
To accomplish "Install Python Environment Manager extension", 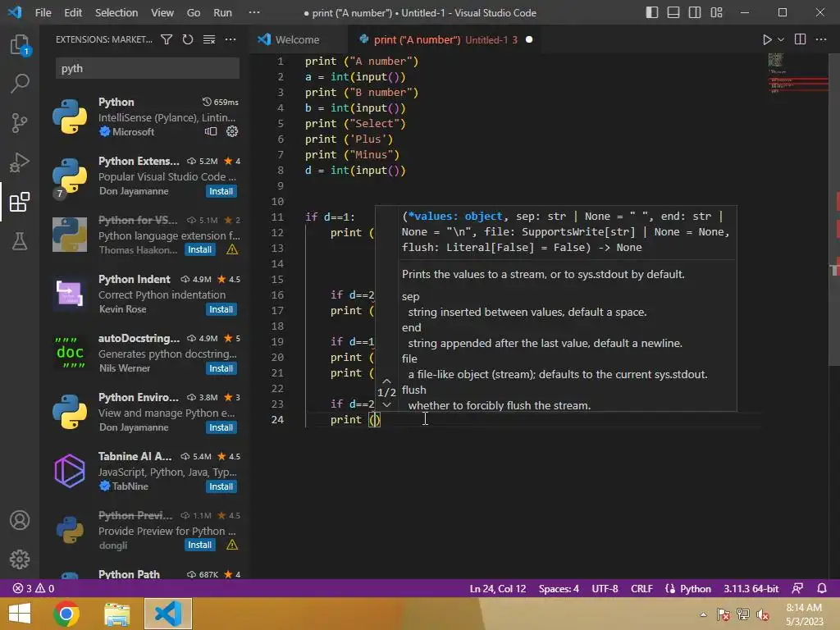I will click(221, 427).
